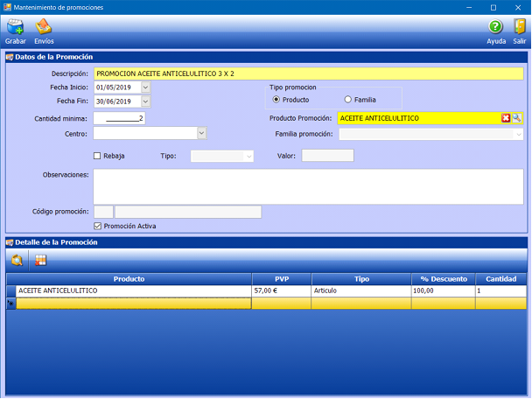Search product with magnifier beside Producto Promoción

pos(517,118)
